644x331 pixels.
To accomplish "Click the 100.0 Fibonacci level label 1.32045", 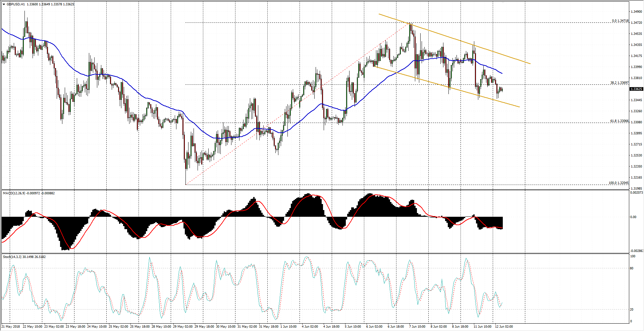I will [619, 183].
